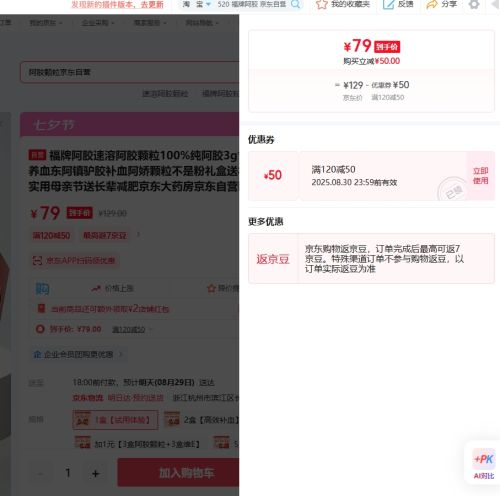
Task: Click the 分享 share arrow icon
Action: [432, 4]
